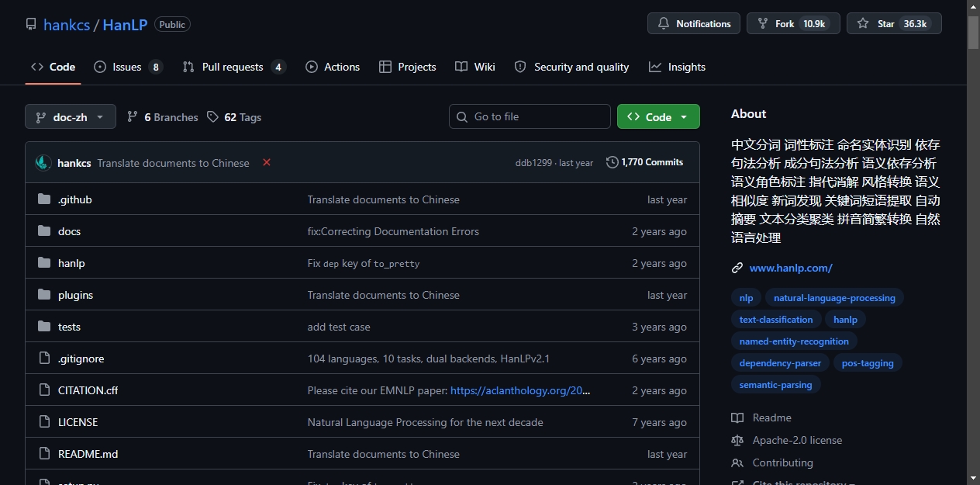The height and width of the screenshot is (485, 980).
Task: Open 1,770 Commits history
Action: pos(645,162)
